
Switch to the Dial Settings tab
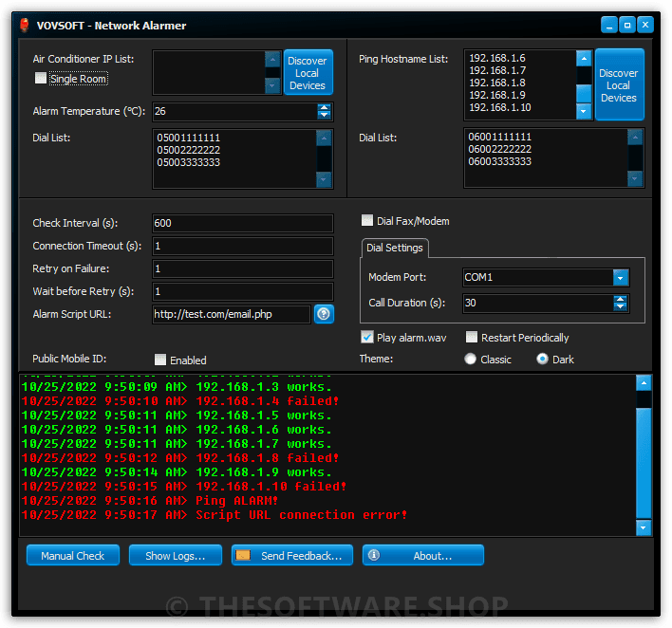tap(395, 248)
